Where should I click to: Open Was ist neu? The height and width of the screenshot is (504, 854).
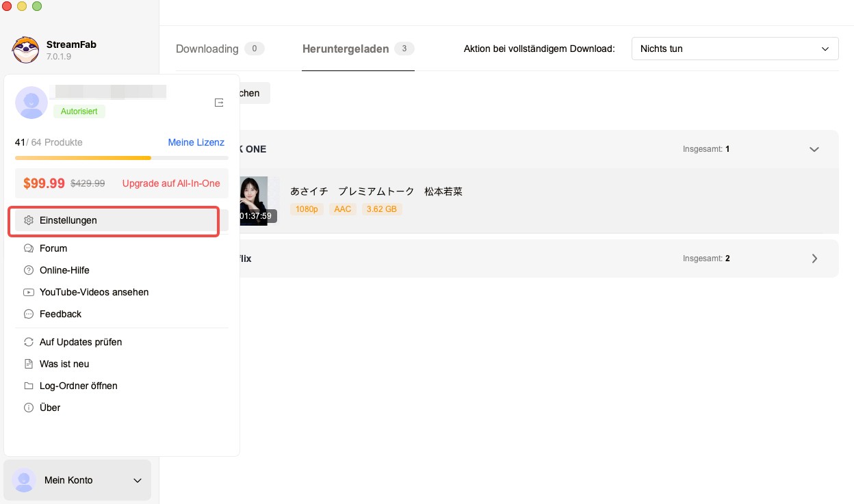tap(121, 364)
